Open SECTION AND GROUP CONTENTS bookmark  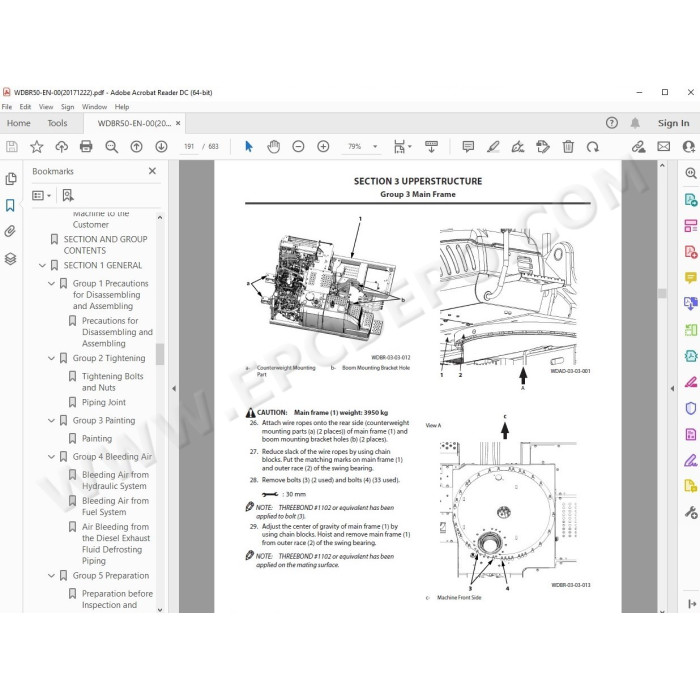tap(105, 245)
